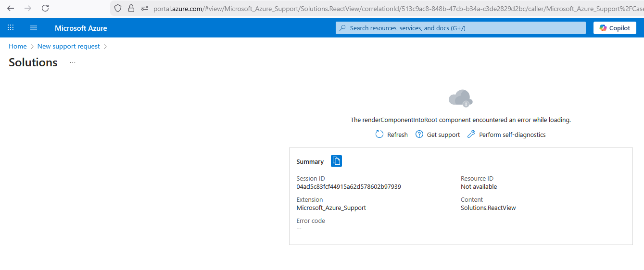Screen dimensions: 644x270
Task: Click the Get support question mark icon
Action: coord(419,135)
